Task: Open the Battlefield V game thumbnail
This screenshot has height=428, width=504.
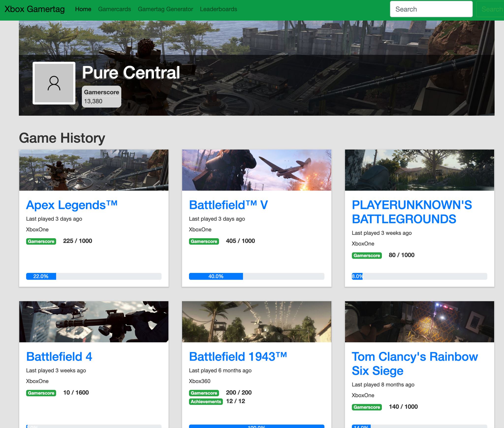Action: pos(257,170)
